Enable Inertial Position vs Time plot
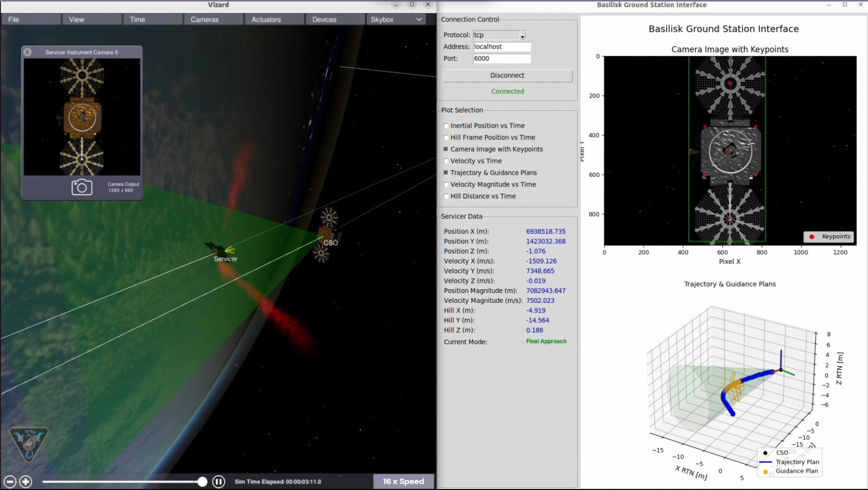Screen dimensions: 868x490 click(x=446, y=126)
